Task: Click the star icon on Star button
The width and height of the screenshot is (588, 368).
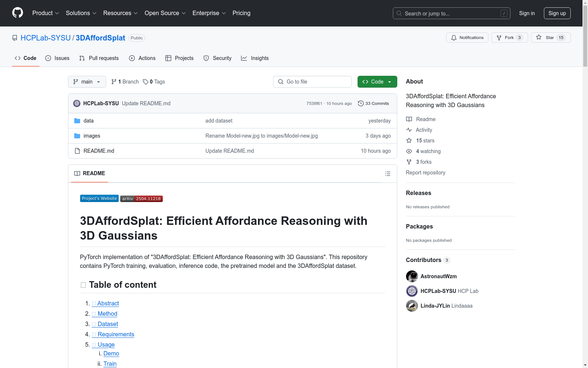Action: (539, 37)
